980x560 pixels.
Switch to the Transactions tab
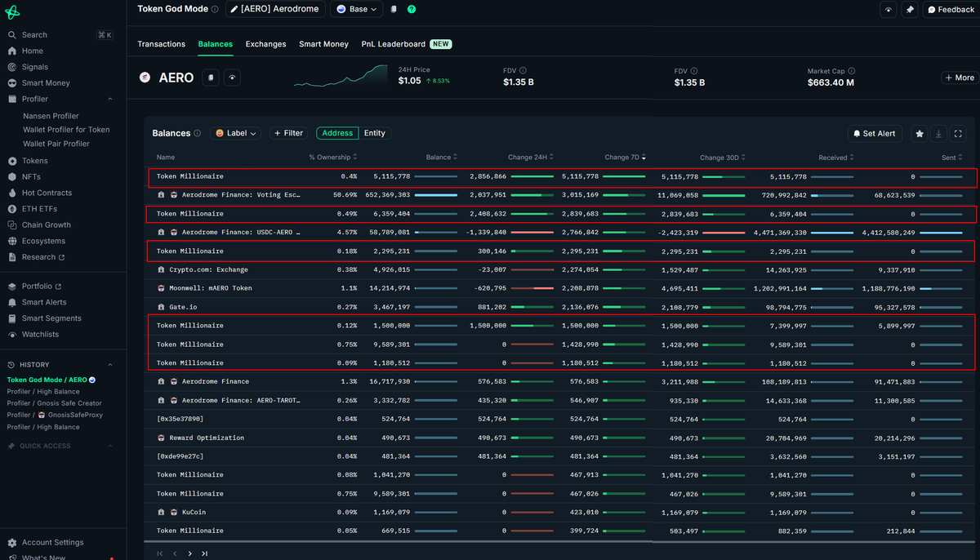162,44
